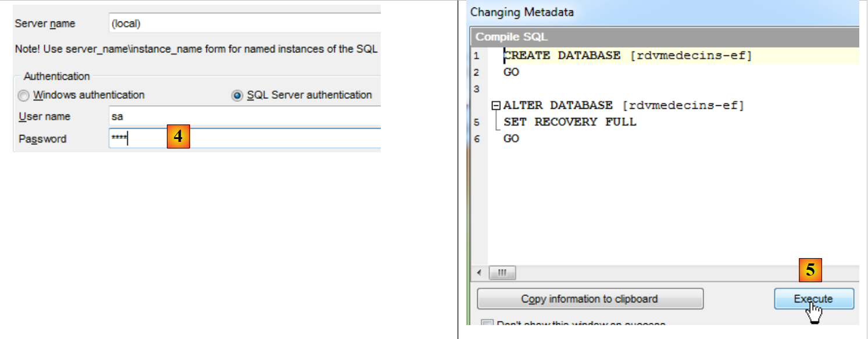Select Windows authentication option
This screenshot has width=868, height=339.
[x=24, y=95]
